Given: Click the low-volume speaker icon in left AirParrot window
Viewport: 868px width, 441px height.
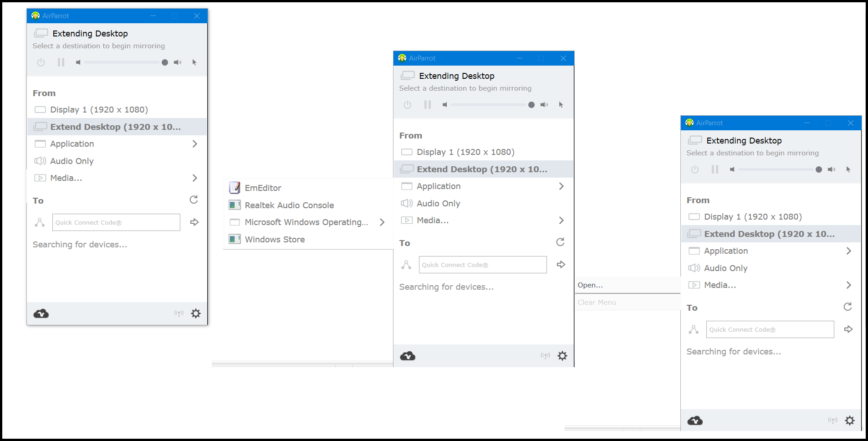Looking at the screenshot, I should pyautogui.click(x=78, y=62).
